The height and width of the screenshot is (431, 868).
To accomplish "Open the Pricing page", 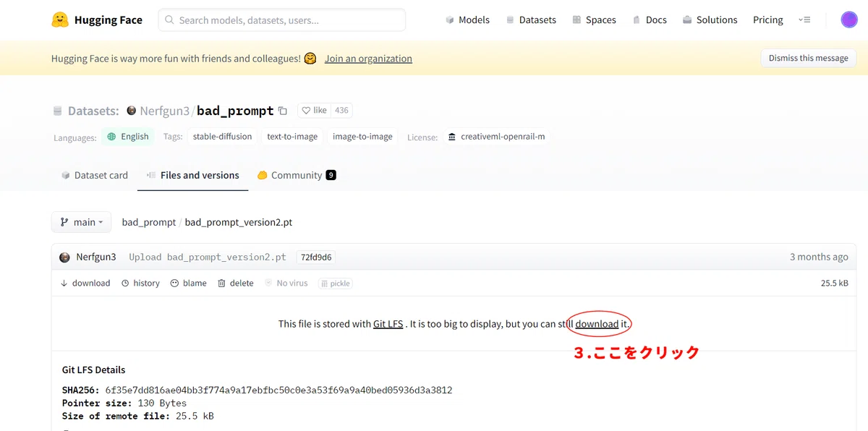I will pyautogui.click(x=767, y=20).
